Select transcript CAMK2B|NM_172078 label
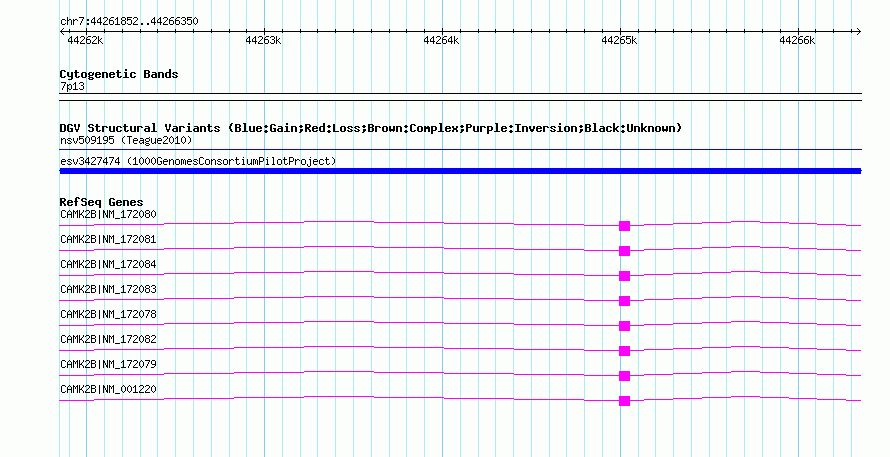890x457 pixels. point(108,315)
